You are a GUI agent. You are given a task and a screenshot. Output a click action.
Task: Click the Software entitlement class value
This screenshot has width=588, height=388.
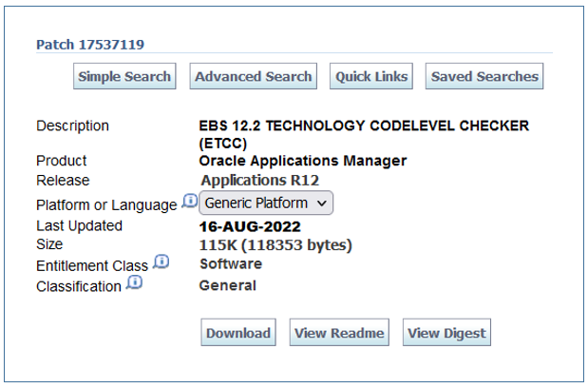pyautogui.click(x=231, y=264)
